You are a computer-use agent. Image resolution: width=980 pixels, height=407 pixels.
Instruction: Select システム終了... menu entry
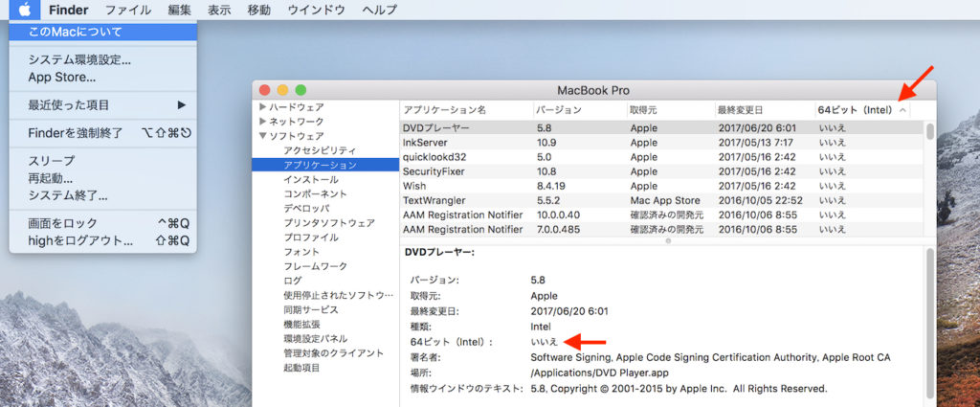(103, 195)
